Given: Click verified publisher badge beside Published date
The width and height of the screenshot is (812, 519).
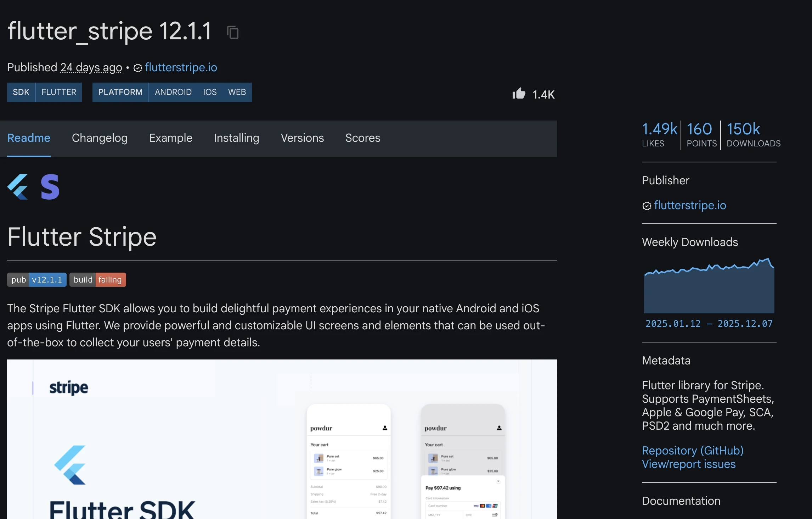Looking at the screenshot, I should point(138,68).
